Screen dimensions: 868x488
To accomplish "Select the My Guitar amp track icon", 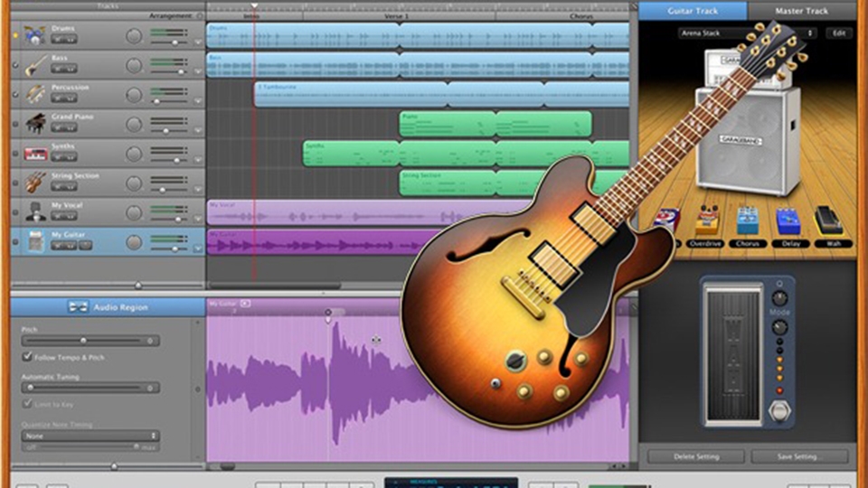I will [35, 242].
